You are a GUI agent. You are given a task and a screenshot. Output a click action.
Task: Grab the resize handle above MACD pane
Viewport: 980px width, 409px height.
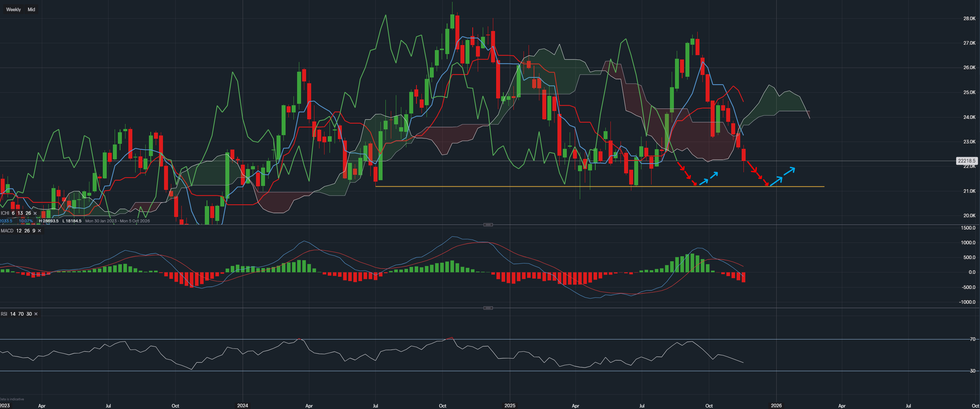click(x=488, y=224)
